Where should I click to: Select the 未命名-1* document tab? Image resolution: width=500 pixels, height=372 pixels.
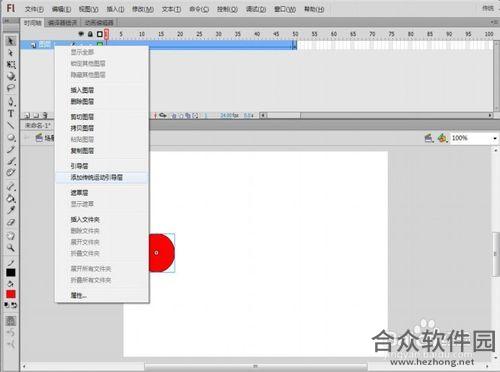tap(38, 125)
